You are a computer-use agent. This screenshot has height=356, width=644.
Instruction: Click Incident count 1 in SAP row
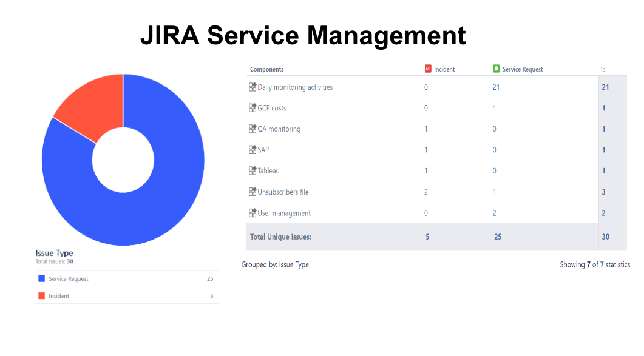click(x=426, y=150)
